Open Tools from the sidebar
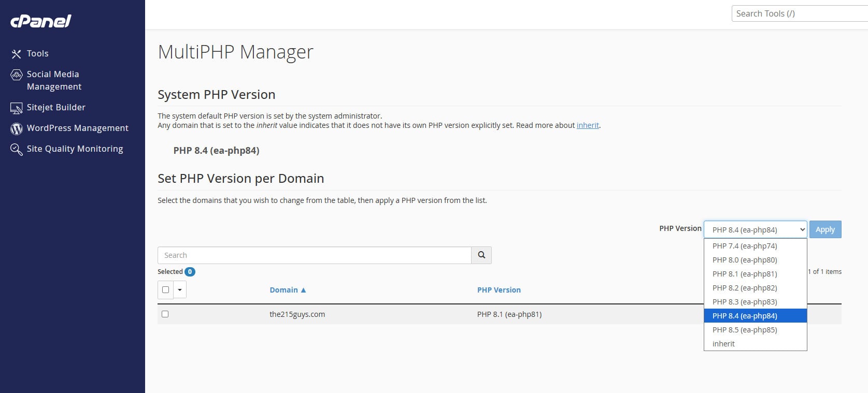The height and width of the screenshot is (393, 868). [x=37, y=53]
